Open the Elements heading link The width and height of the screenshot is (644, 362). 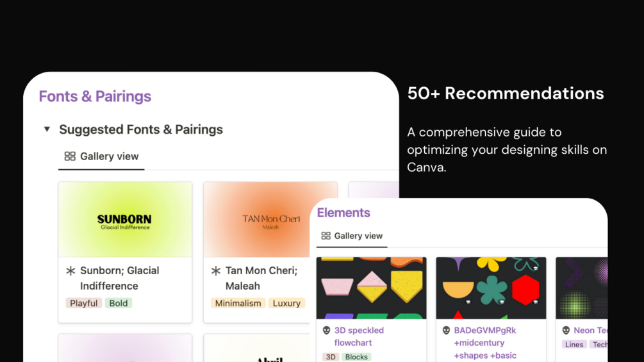point(343,213)
